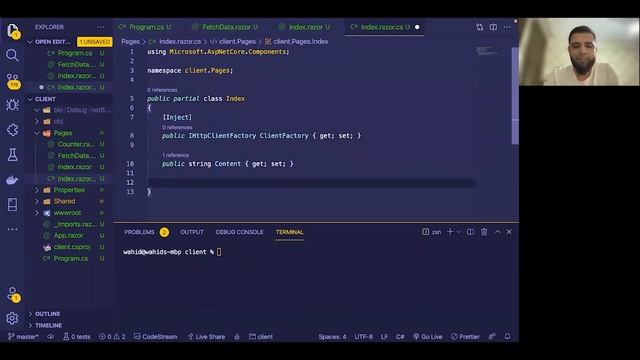Screen dimensions: 640x360
Task: Expand the Shared folder
Action: pos(37,201)
